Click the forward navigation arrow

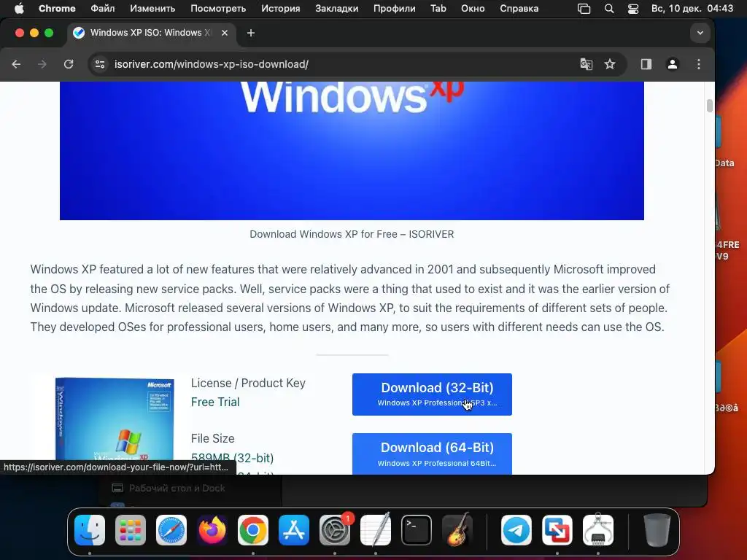point(42,64)
